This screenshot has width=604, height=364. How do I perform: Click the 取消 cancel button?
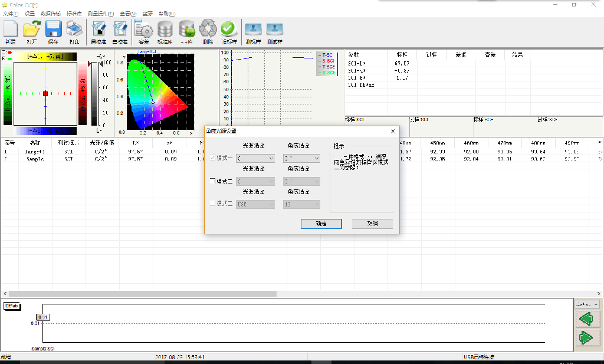tap(372, 224)
